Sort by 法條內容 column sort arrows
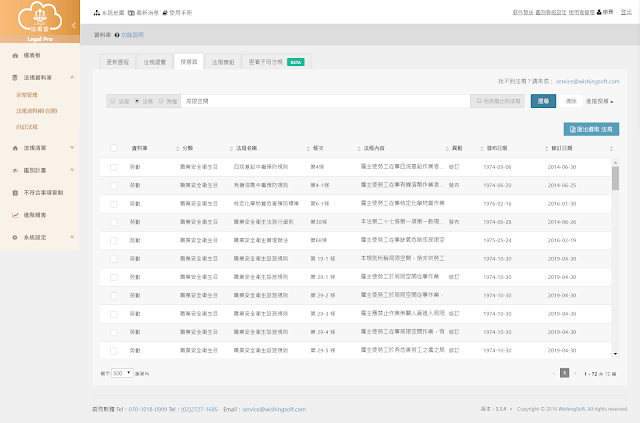Screen dimensions: 640x423 447,149
